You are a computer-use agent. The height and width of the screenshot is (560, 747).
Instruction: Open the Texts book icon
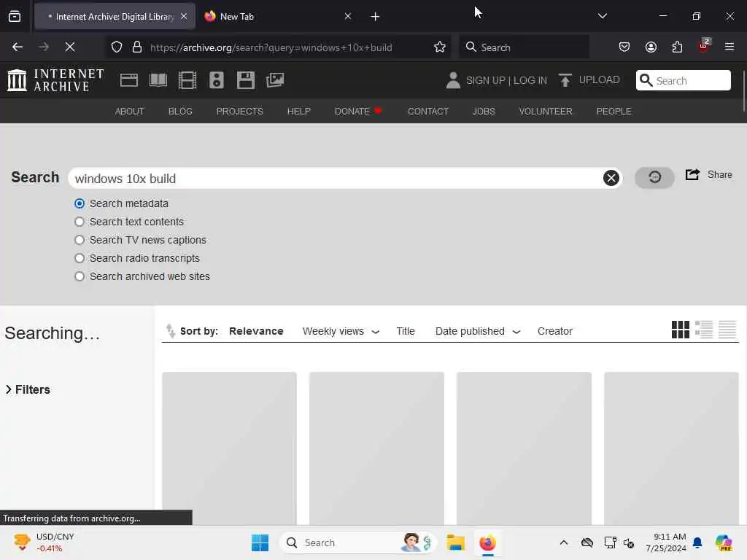[158, 80]
